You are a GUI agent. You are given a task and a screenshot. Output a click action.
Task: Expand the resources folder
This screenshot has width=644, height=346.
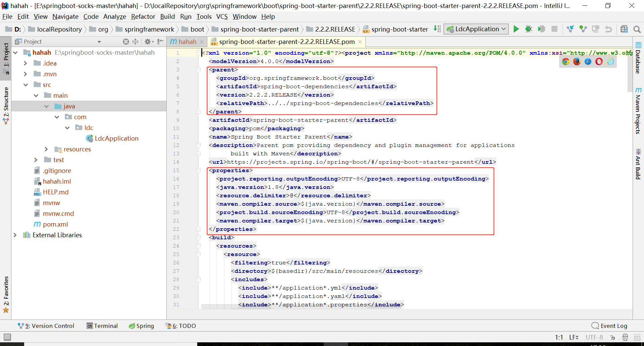point(46,149)
